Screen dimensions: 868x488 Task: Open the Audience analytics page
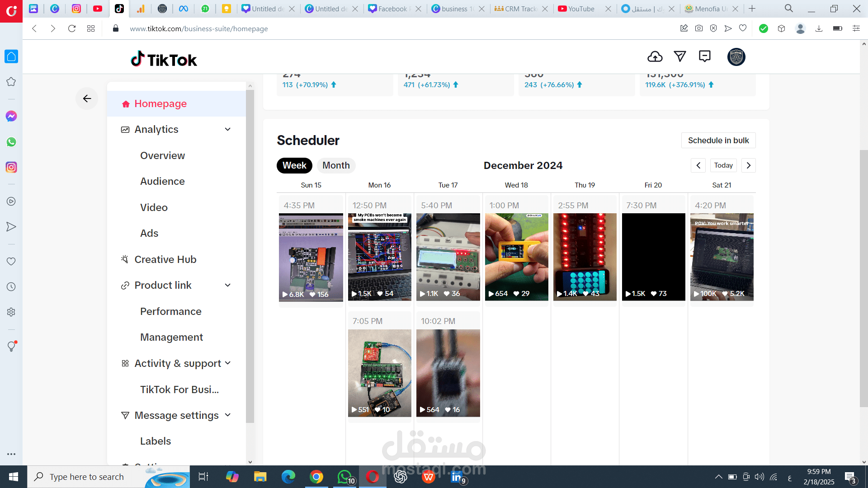[x=162, y=181]
